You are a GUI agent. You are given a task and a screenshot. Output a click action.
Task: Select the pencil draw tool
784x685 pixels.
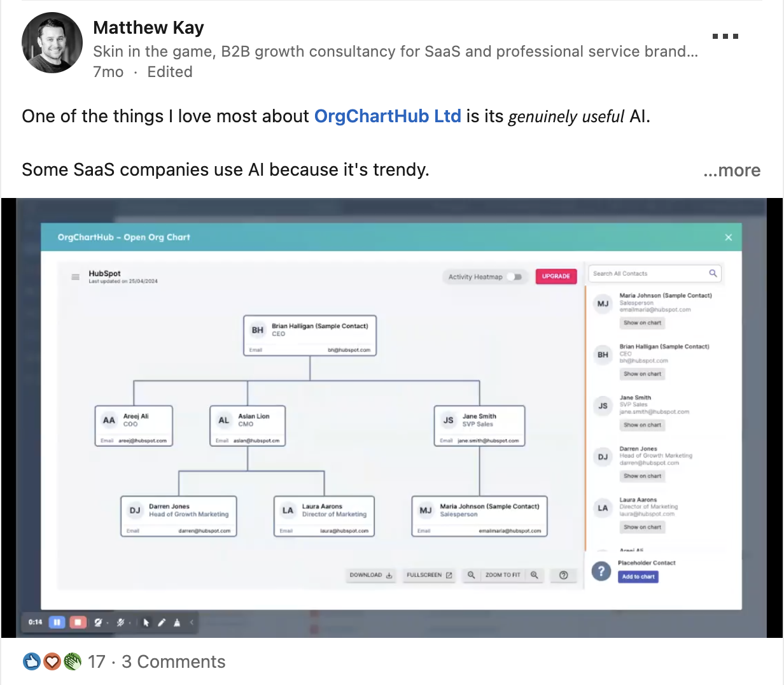162,623
